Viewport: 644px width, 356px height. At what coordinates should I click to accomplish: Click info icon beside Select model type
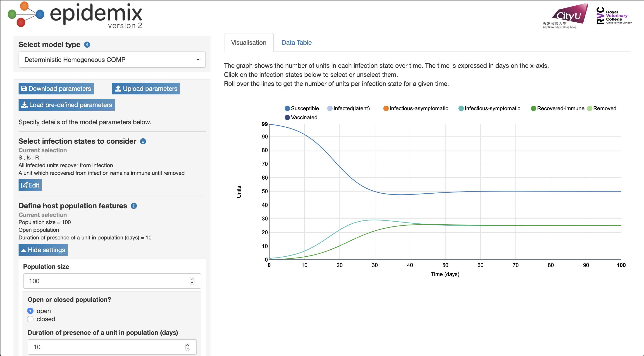pyautogui.click(x=87, y=45)
